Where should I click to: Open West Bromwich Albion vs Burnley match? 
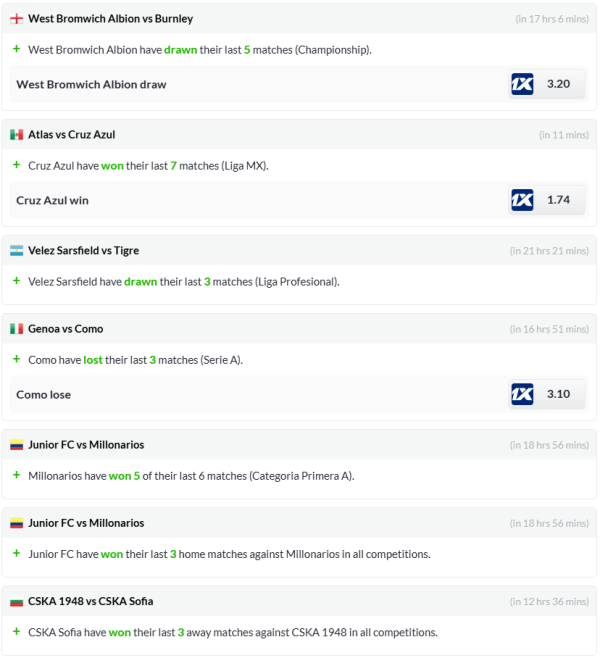point(110,19)
